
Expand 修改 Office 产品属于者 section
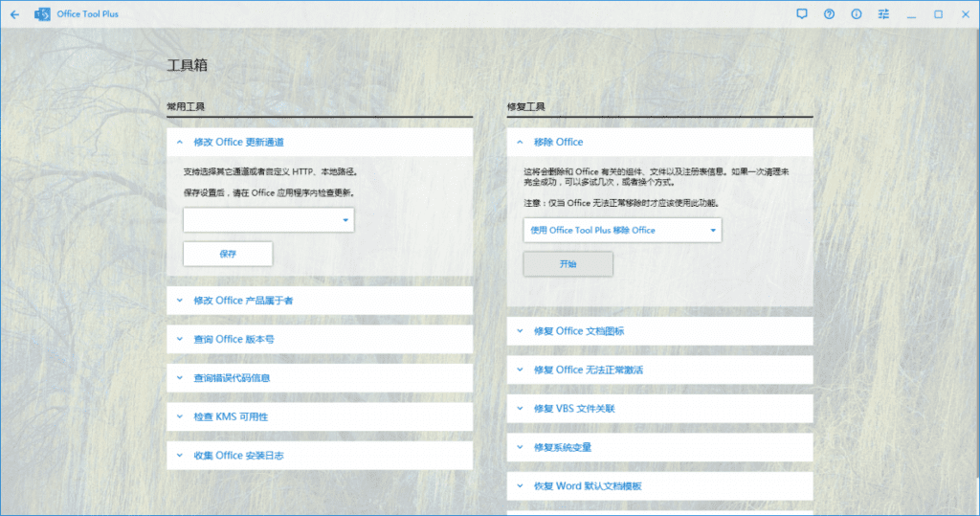[x=320, y=301]
